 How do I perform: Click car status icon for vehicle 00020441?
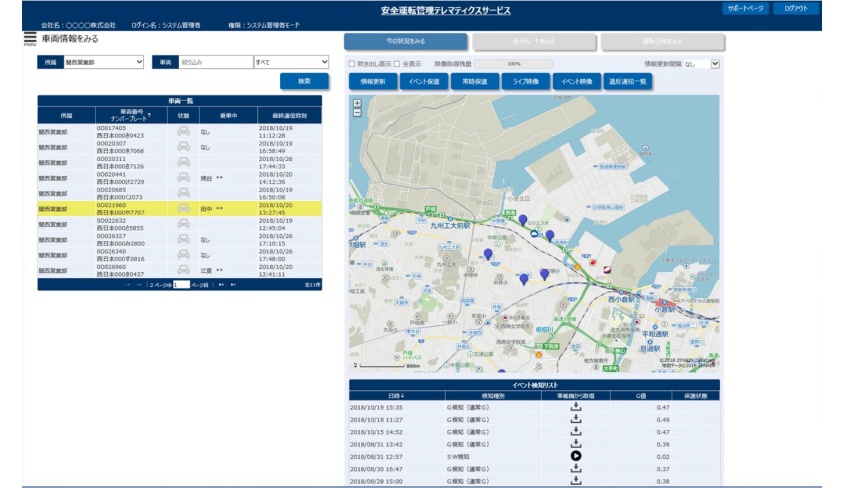click(x=183, y=177)
